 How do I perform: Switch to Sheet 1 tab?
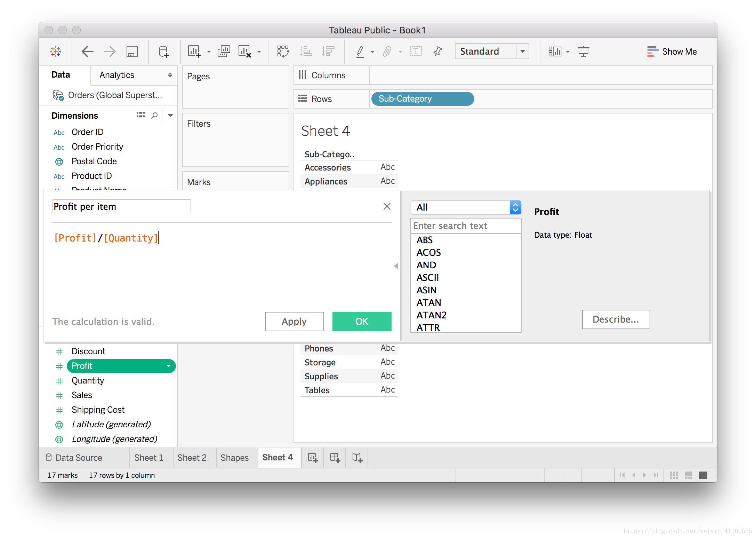149,458
